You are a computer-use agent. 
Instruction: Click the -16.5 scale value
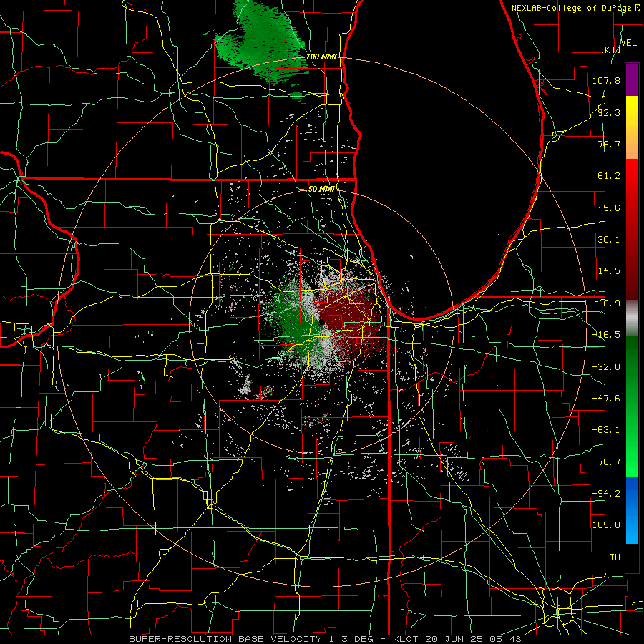pyautogui.click(x=606, y=335)
